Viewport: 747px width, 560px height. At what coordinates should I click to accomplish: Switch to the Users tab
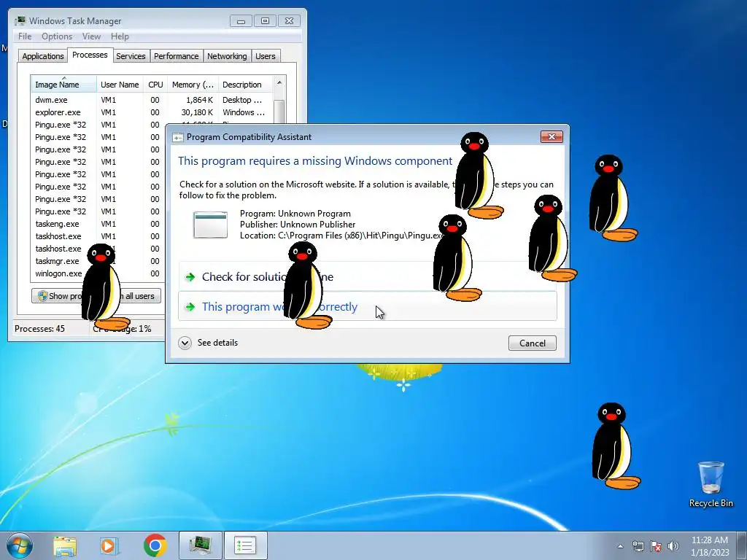tap(265, 56)
